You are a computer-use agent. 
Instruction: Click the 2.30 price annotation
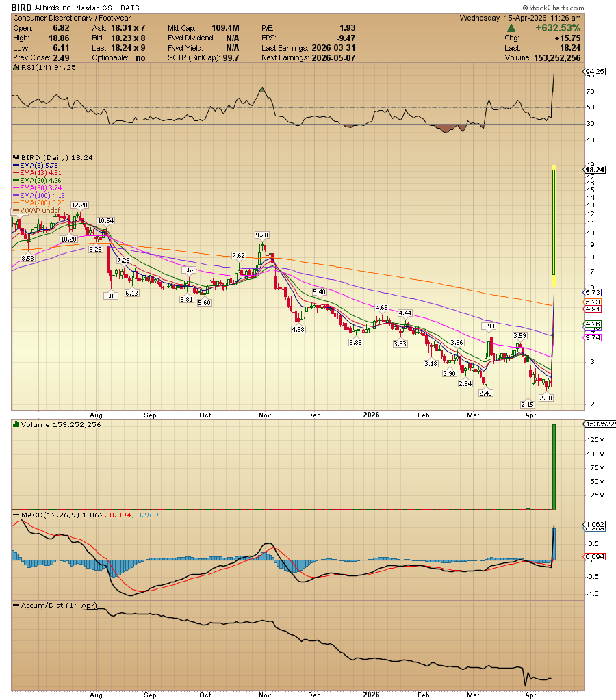pos(546,398)
